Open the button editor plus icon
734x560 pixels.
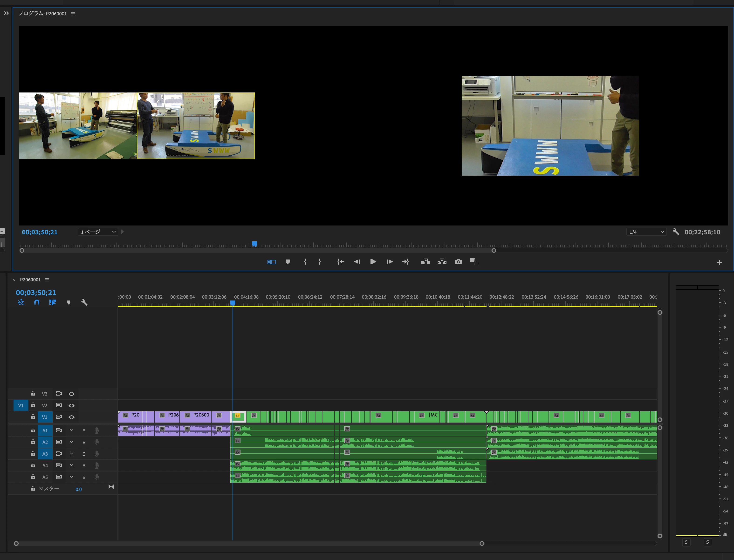click(x=719, y=263)
